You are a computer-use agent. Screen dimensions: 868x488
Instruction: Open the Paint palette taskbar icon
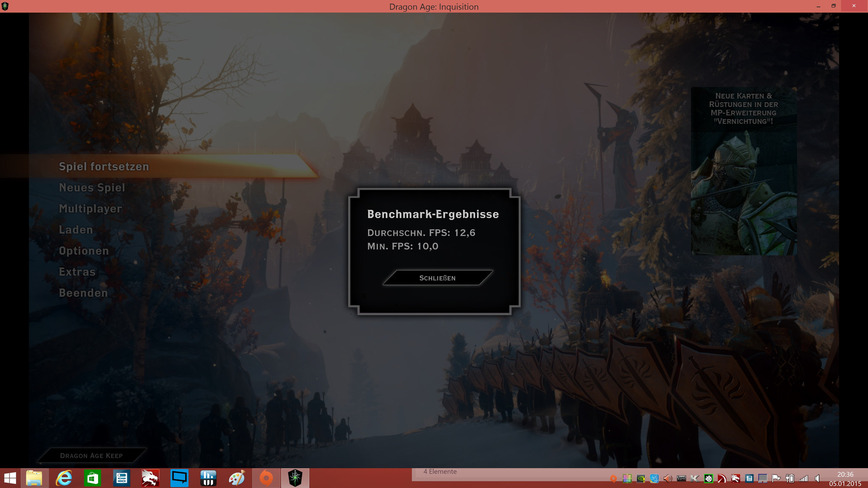[237, 478]
